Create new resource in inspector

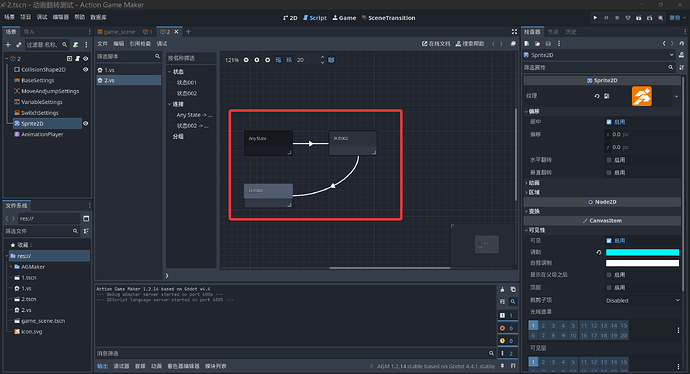tap(527, 44)
